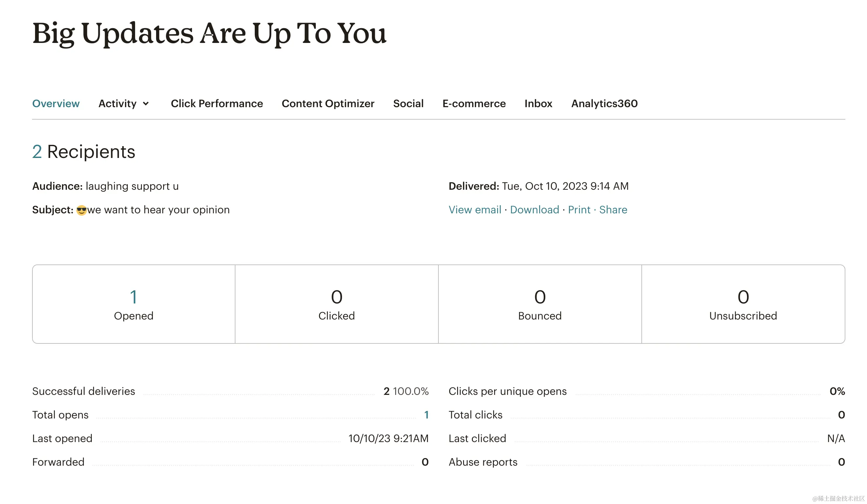Open the Click Performance tab
The height and width of the screenshot is (504, 867).
[217, 104]
